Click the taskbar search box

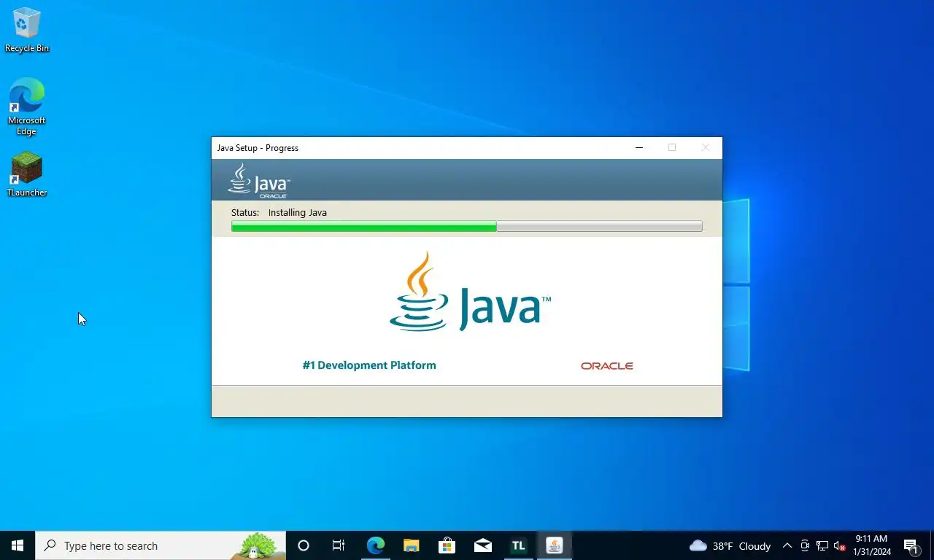coord(161,545)
